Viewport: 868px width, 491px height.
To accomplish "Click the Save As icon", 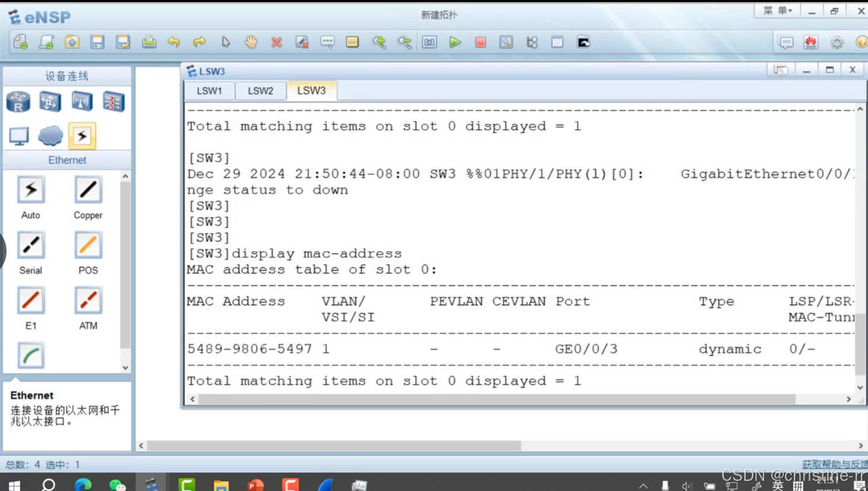I will click(x=123, y=42).
